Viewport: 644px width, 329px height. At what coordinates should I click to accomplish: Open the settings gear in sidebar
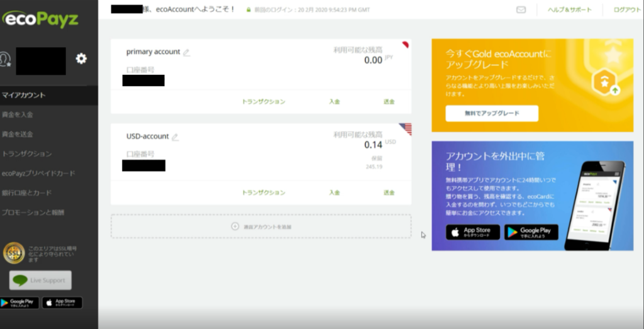81,59
